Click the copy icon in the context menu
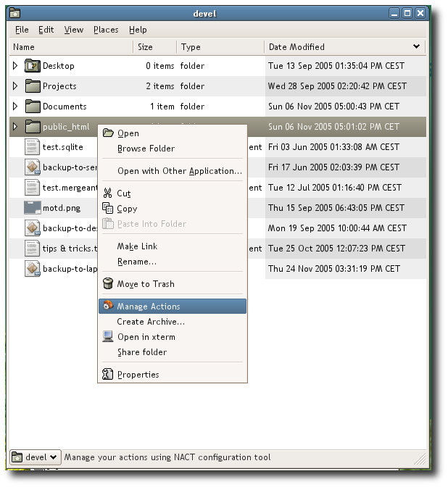The width and height of the screenshot is (448, 487). pos(107,208)
